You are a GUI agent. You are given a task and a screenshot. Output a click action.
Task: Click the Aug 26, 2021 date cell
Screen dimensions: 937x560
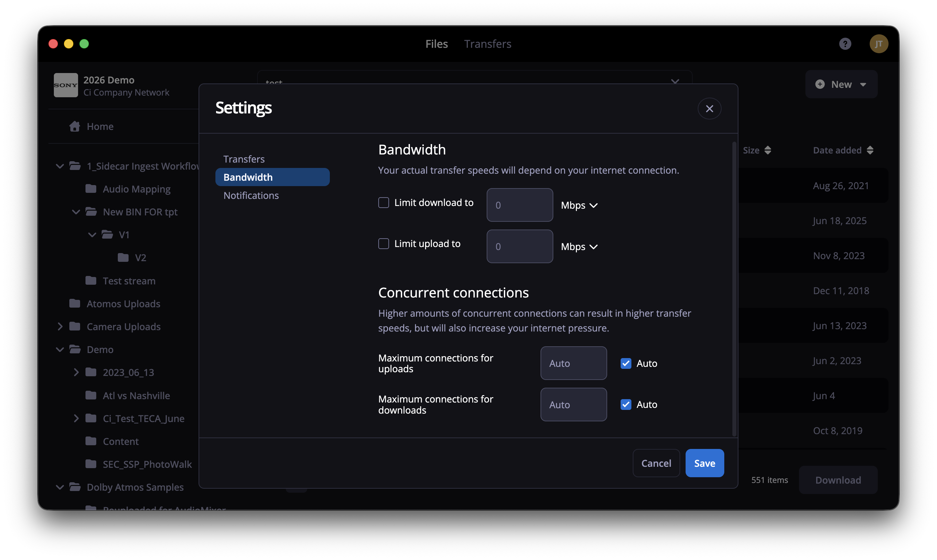pos(841,186)
